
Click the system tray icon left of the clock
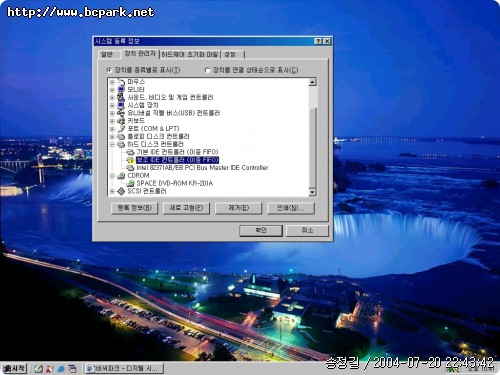[453, 369]
